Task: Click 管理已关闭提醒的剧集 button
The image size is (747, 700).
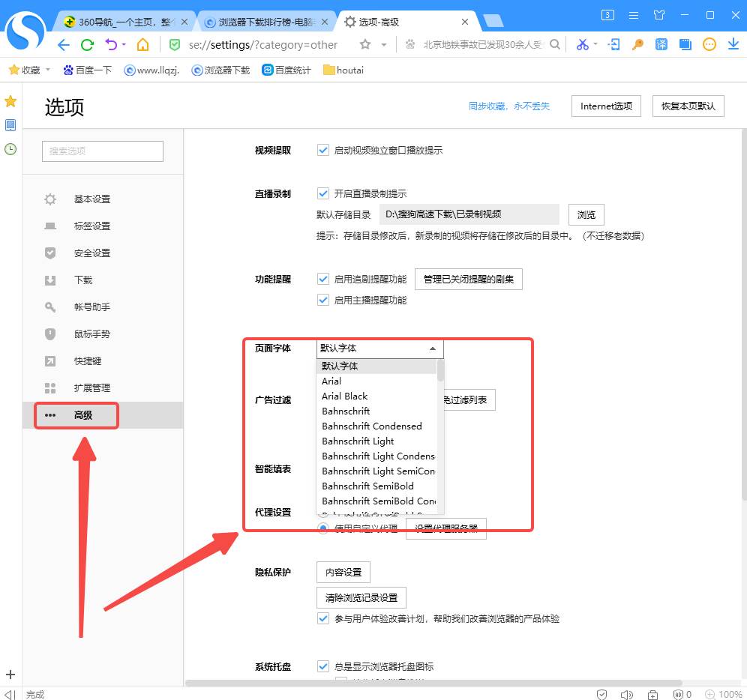Action: coord(468,279)
